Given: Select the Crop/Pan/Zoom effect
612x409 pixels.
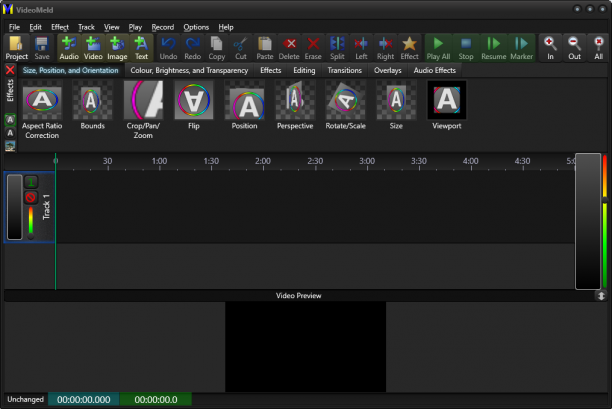Looking at the screenshot, I should (143, 110).
